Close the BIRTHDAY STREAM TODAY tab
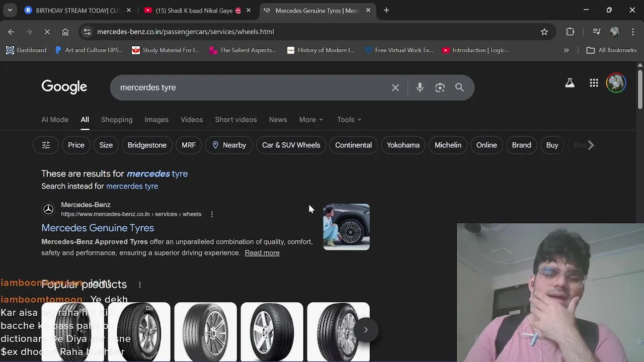644x362 pixels. (129, 10)
